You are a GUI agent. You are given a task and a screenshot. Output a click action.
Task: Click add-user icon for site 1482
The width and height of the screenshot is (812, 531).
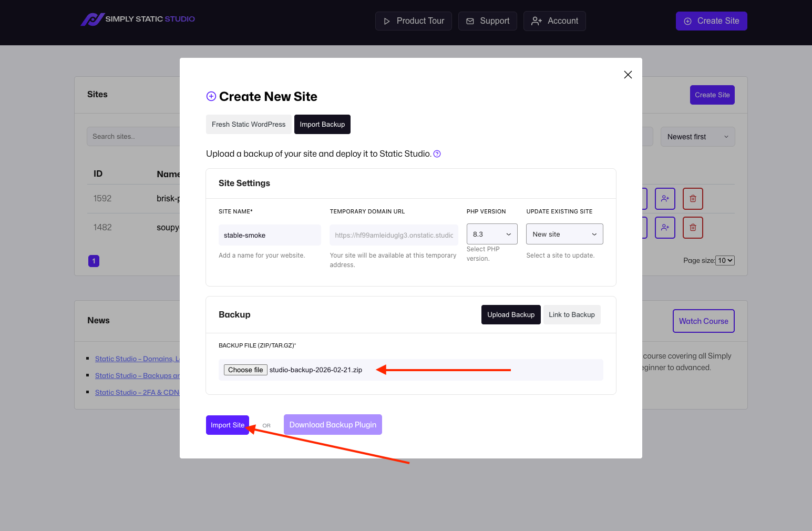[665, 228]
